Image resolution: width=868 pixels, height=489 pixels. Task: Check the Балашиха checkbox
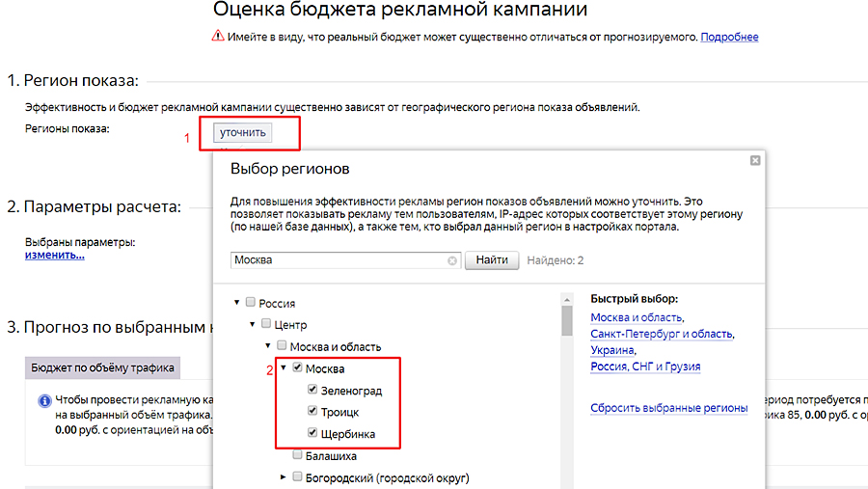click(x=297, y=455)
